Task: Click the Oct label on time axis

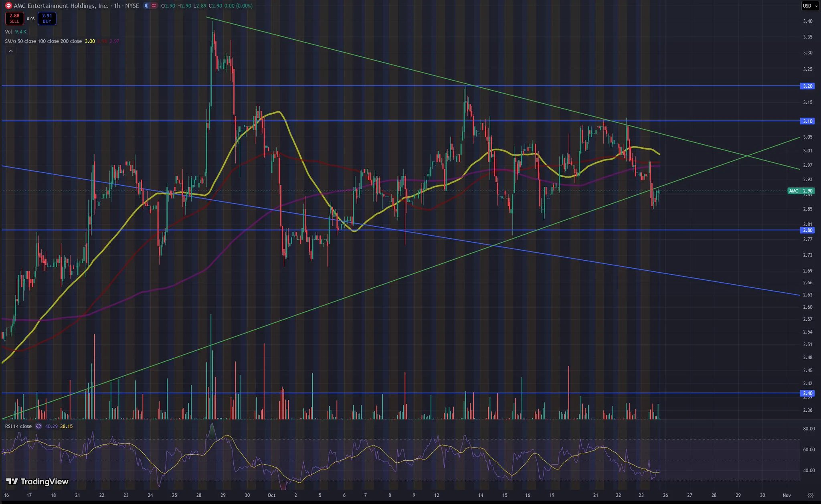Action: (271, 495)
